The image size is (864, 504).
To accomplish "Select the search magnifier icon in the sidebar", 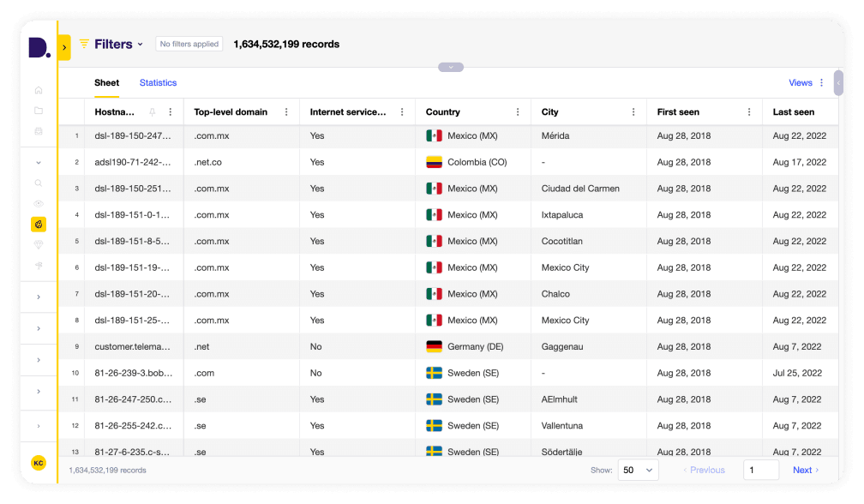I will pos(39,184).
